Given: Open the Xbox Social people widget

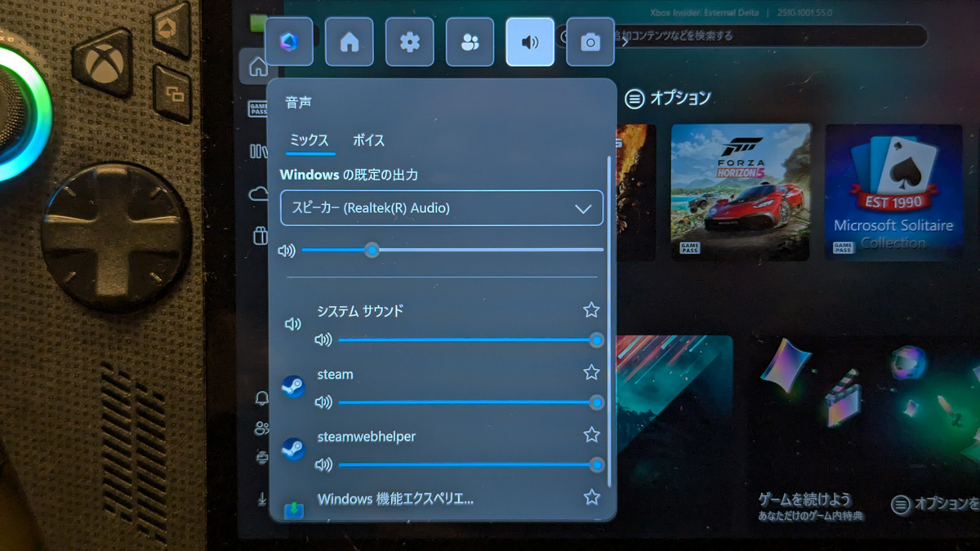Looking at the screenshot, I should click(470, 42).
